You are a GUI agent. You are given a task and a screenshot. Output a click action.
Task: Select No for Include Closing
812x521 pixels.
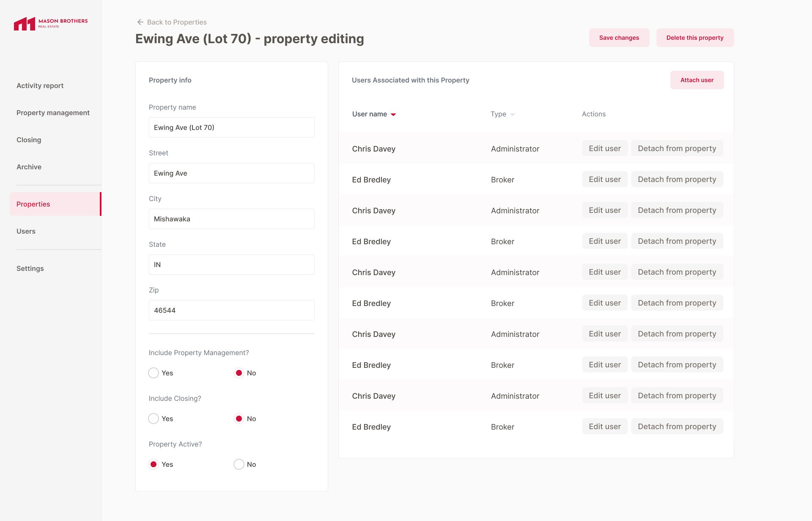239,419
